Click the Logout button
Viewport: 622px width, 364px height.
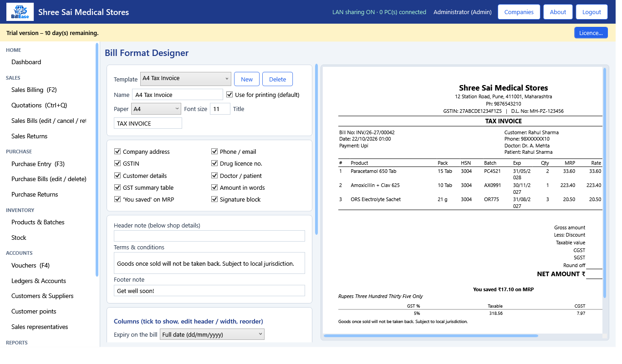(x=592, y=12)
